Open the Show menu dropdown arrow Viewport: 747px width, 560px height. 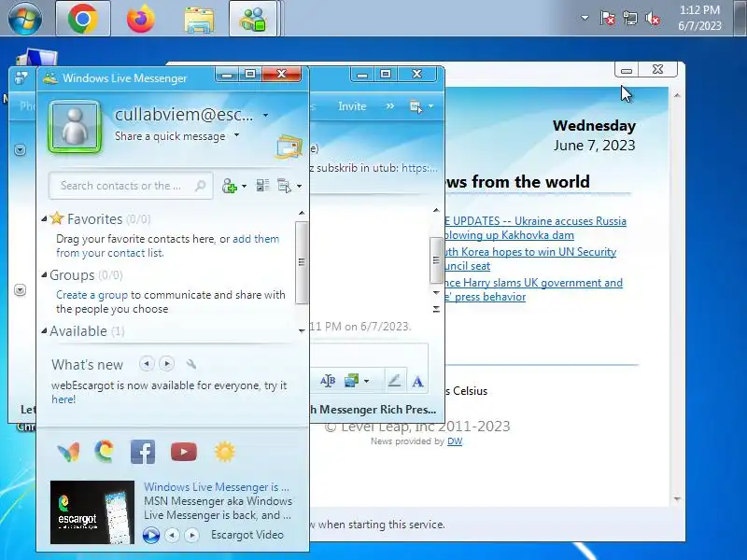coord(299,186)
